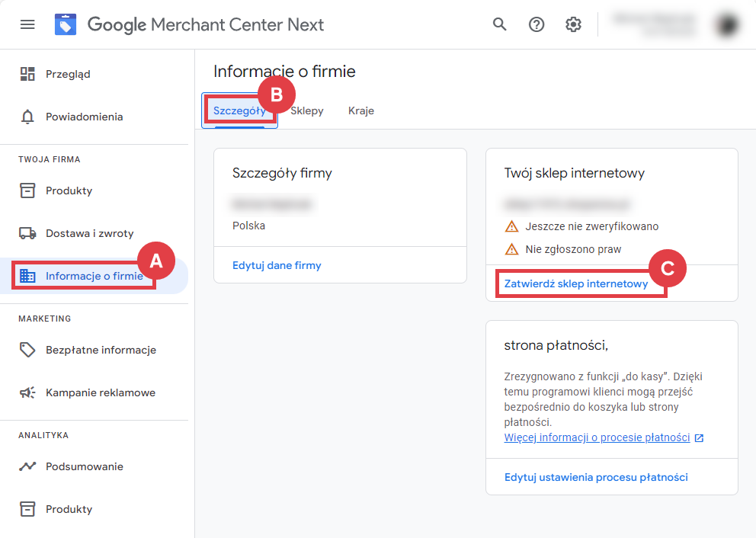This screenshot has height=538, width=756.
Task: Select Informacje o firmie menu item
Action: 94,276
